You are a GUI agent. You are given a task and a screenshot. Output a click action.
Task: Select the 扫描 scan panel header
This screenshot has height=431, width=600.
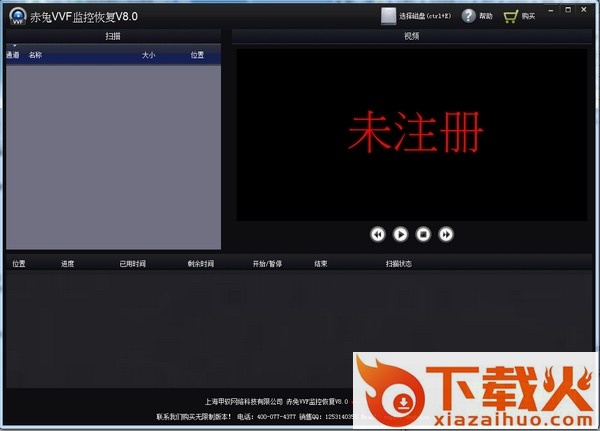tap(113, 36)
